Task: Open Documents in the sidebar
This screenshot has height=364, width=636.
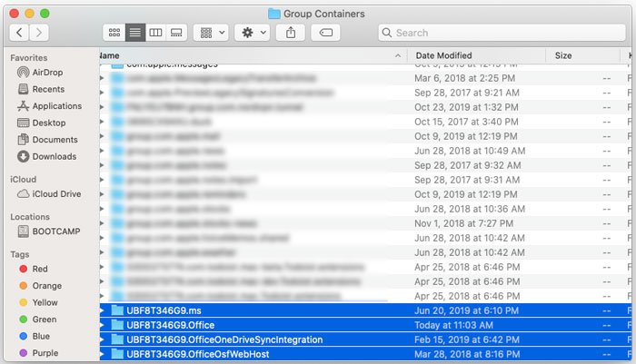Action: pyautogui.click(x=47, y=140)
